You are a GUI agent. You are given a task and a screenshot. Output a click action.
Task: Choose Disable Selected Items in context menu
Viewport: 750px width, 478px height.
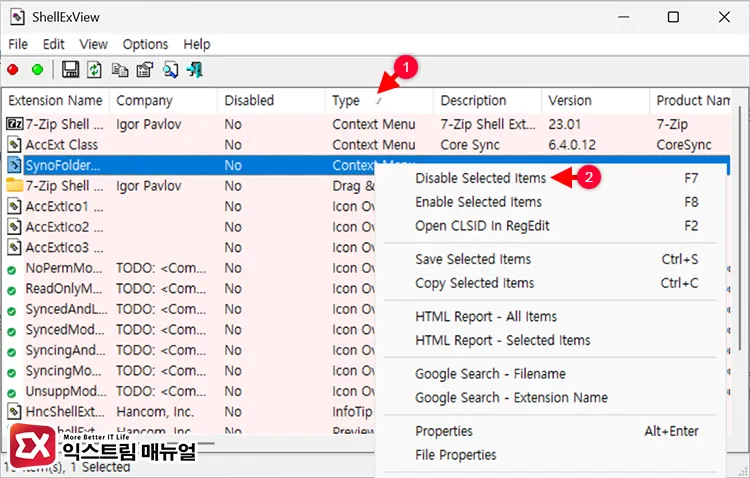coord(550,178)
